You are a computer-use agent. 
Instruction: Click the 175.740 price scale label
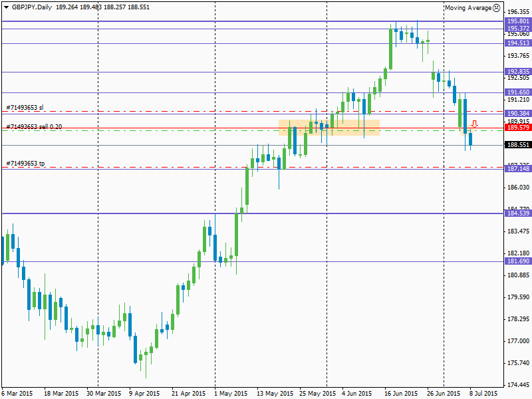coord(518,363)
